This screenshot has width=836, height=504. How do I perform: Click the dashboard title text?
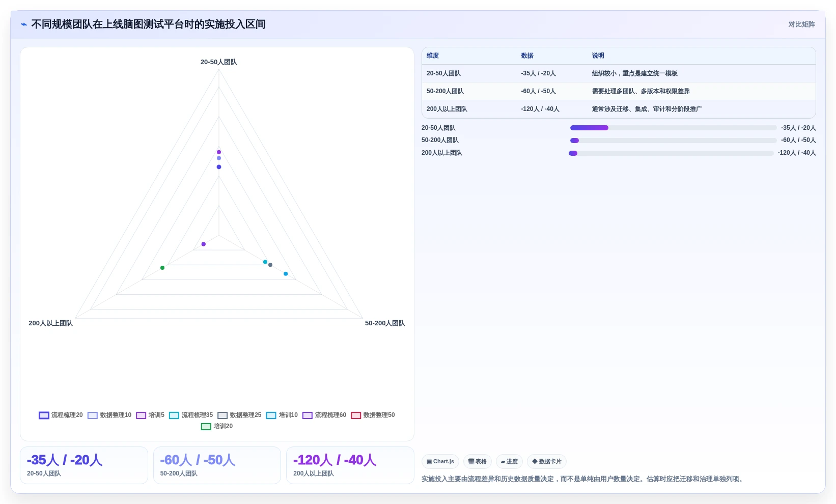pos(148,24)
